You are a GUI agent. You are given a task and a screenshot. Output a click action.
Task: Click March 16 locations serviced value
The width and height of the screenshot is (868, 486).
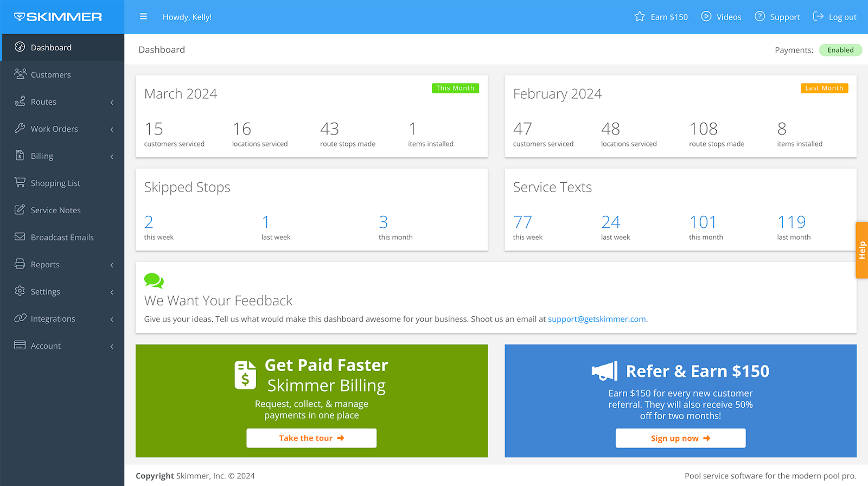(242, 129)
